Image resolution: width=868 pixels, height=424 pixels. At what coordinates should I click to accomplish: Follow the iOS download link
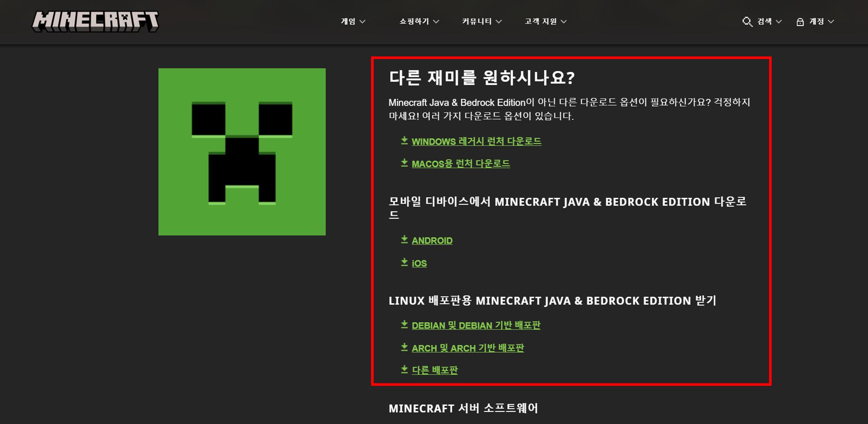pyautogui.click(x=419, y=263)
